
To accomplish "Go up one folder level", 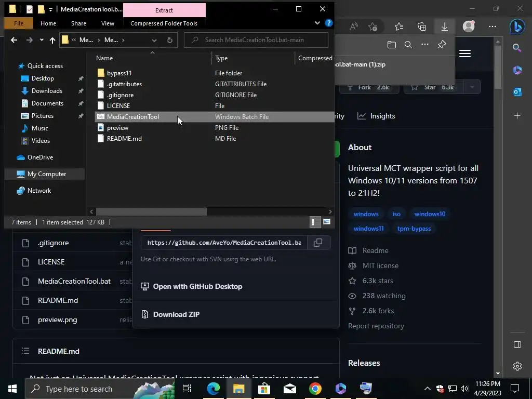I will [52, 40].
